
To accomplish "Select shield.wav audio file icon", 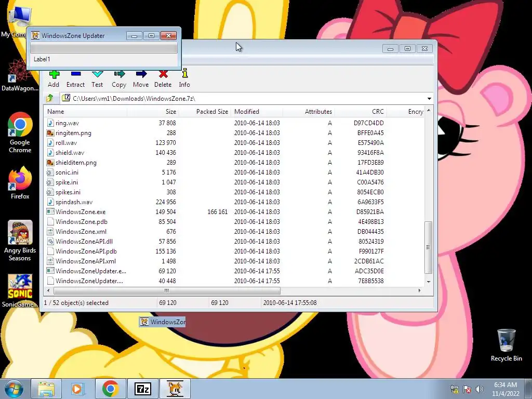I will tap(50, 153).
